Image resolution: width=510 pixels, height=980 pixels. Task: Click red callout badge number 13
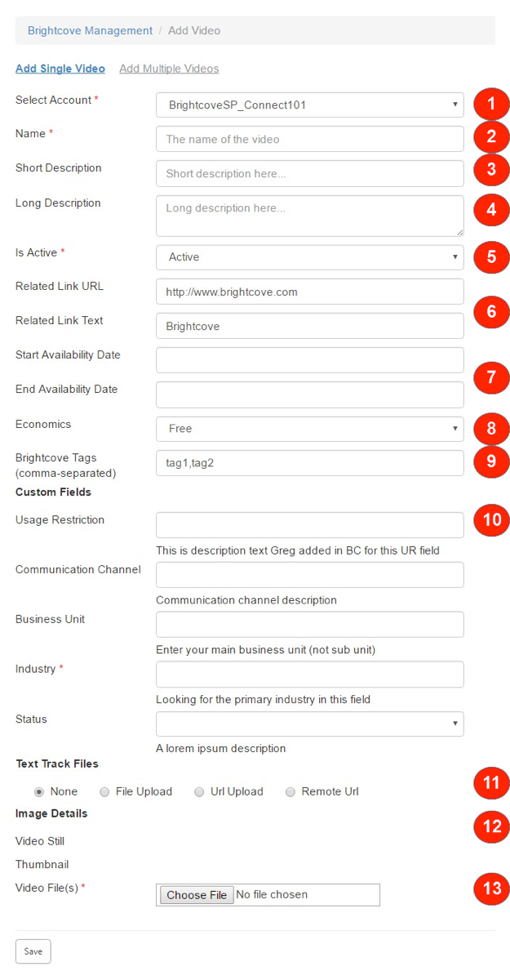[x=491, y=888]
